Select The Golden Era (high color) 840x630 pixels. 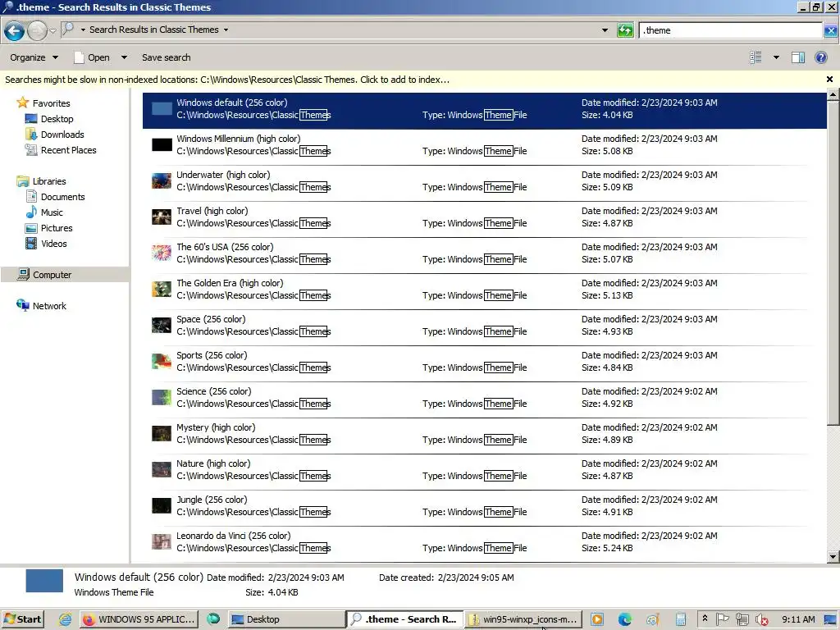pyautogui.click(x=484, y=290)
